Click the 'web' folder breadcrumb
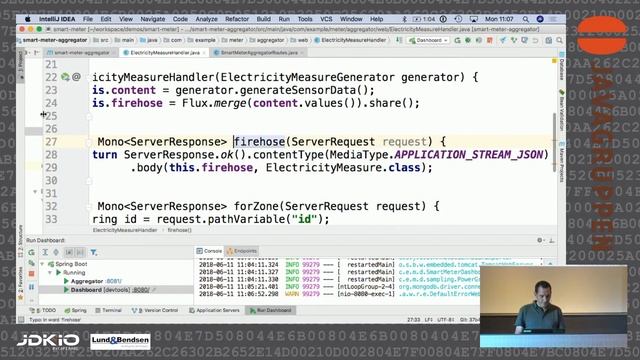Viewport: 640px width, 360px height. [x=300, y=40]
